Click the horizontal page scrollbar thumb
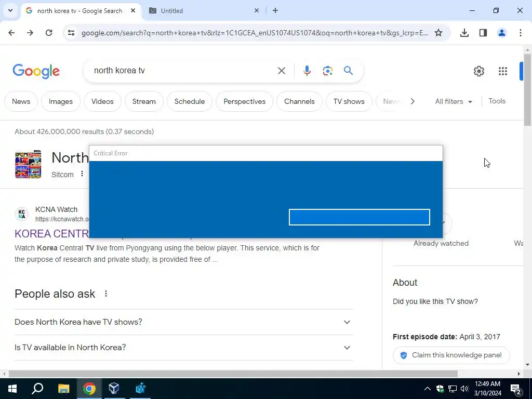The width and height of the screenshot is (532, 399). pos(233,374)
